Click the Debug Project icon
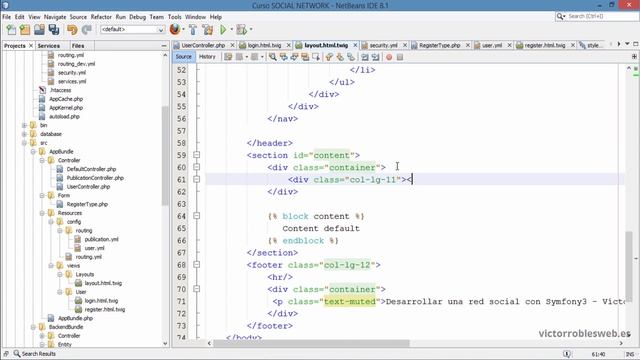This screenshot has height=360, width=640. (241, 29)
